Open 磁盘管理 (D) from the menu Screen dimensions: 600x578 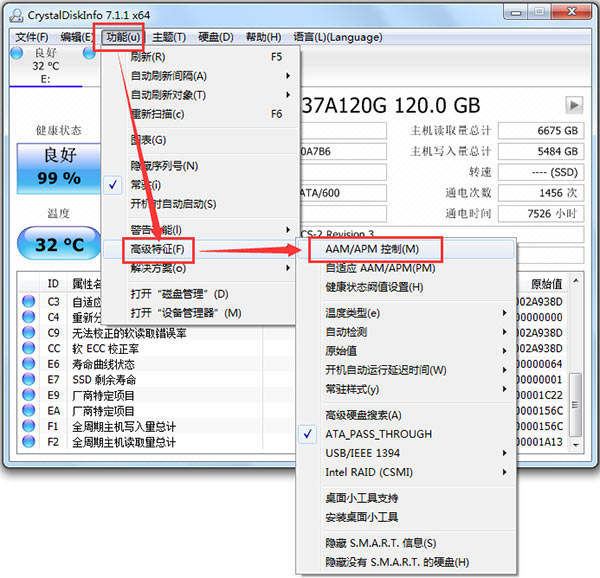coord(200,294)
